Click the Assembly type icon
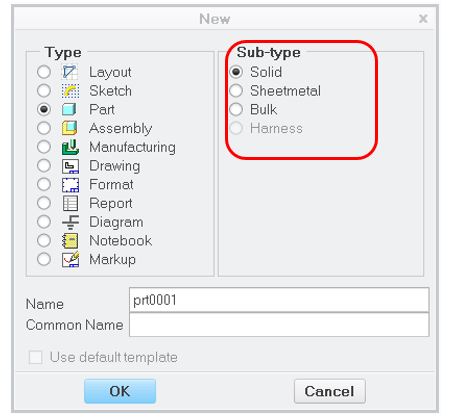 coord(70,128)
